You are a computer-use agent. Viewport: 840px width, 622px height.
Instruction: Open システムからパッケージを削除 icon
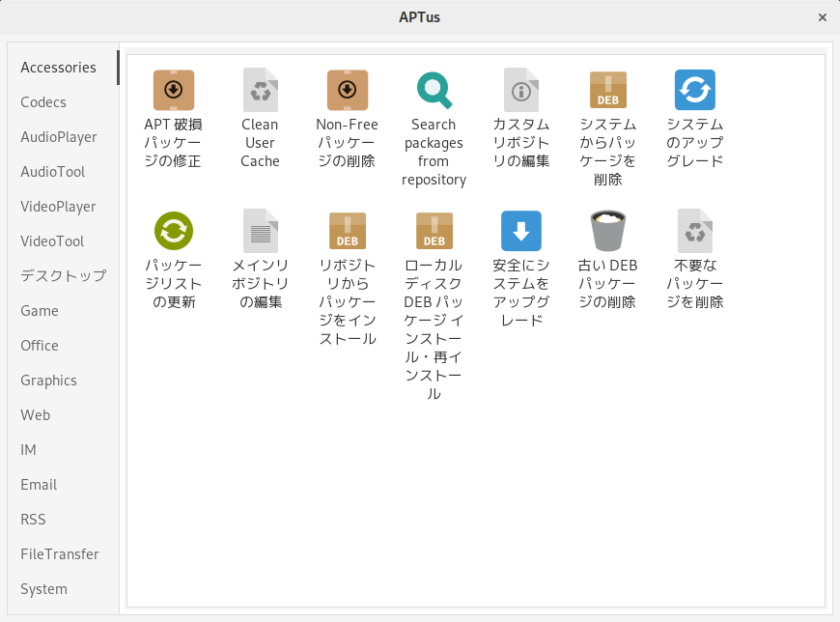[x=608, y=90]
